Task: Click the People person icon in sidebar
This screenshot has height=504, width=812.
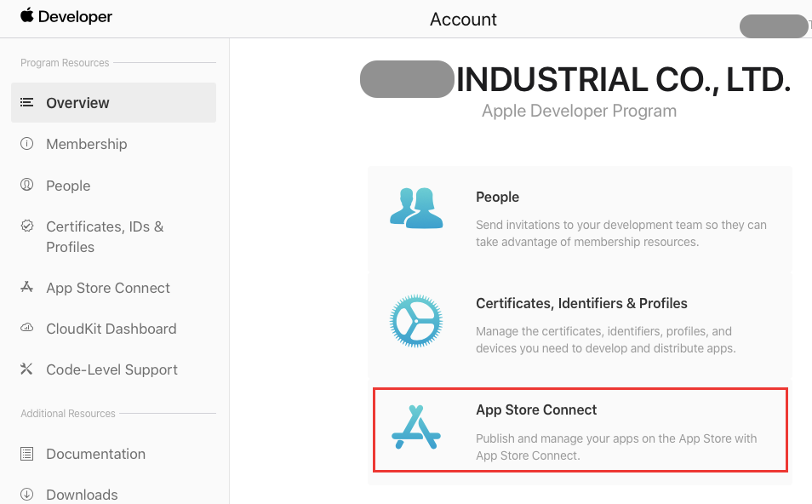Action: (x=26, y=185)
